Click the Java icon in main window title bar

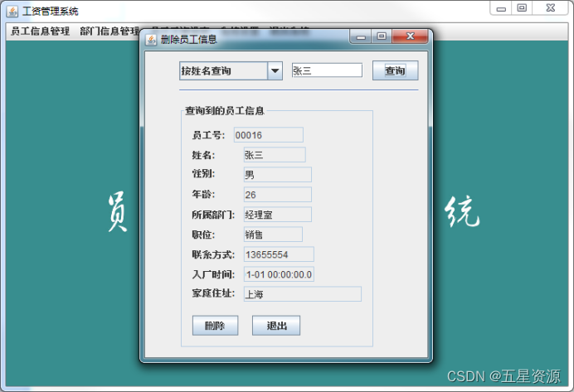point(12,12)
